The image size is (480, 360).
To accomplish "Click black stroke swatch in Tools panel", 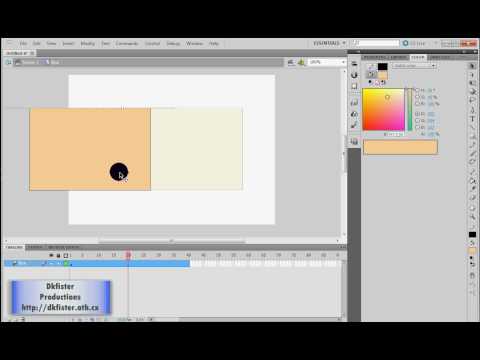I will [472, 235].
